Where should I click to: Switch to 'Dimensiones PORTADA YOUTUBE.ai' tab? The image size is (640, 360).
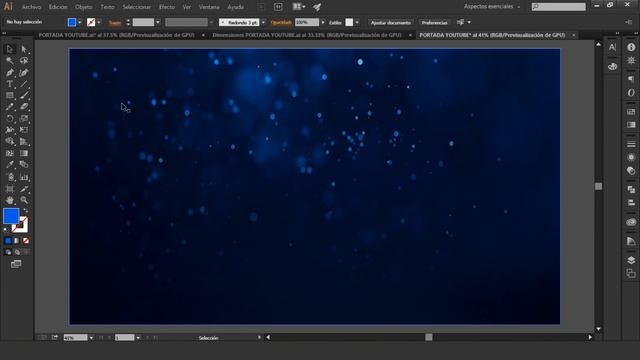[x=307, y=35]
